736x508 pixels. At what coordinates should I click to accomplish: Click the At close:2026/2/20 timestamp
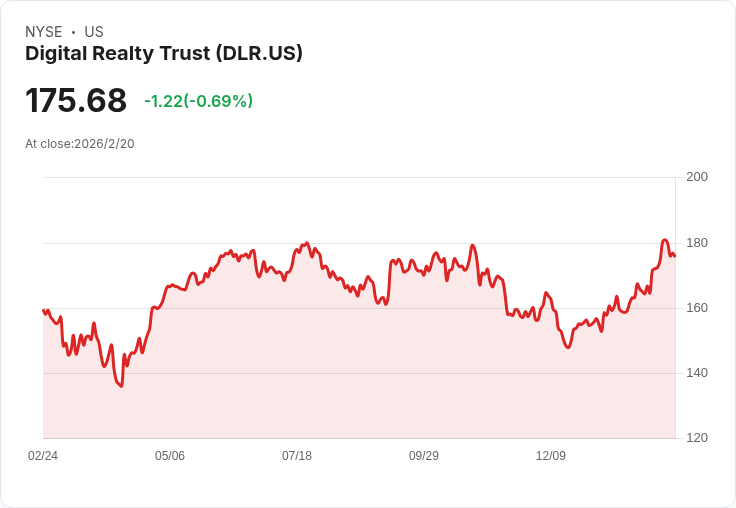[80, 144]
